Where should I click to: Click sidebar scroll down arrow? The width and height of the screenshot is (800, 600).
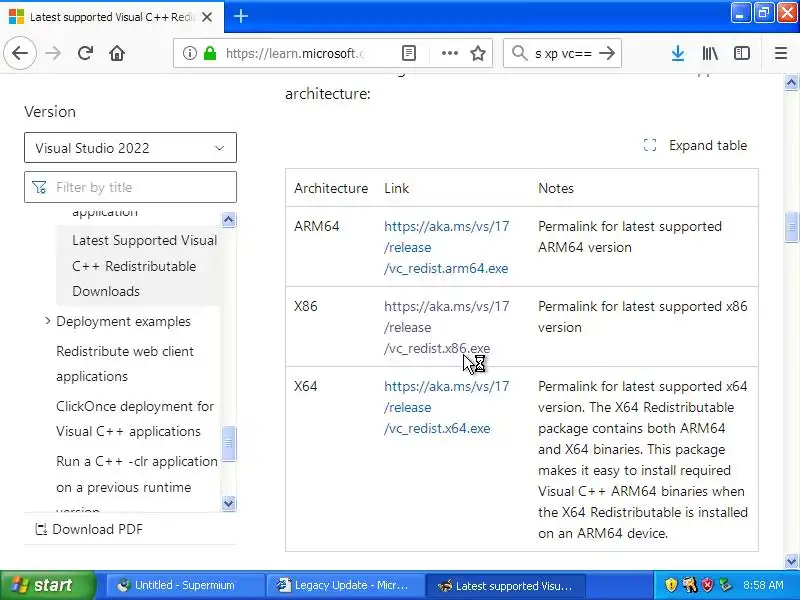[x=229, y=503]
